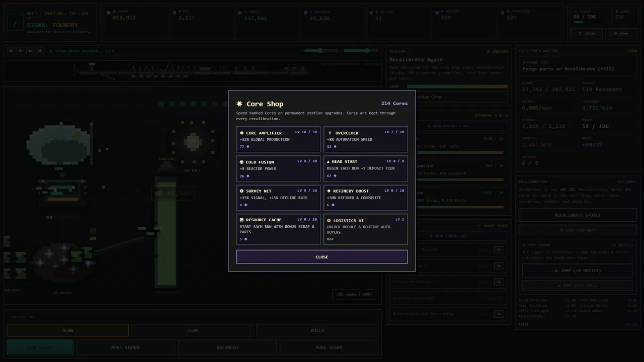
Task: Switch to the Build tab
Action: pos(317,330)
